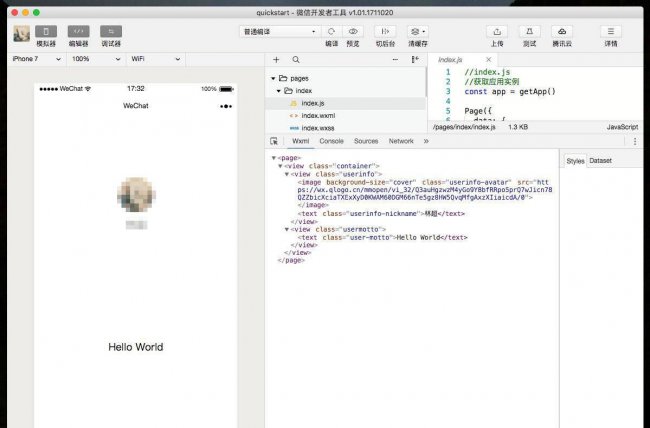Switch to the Network tab
The height and width of the screenshot is (428, 650).
tap(401, 141)
